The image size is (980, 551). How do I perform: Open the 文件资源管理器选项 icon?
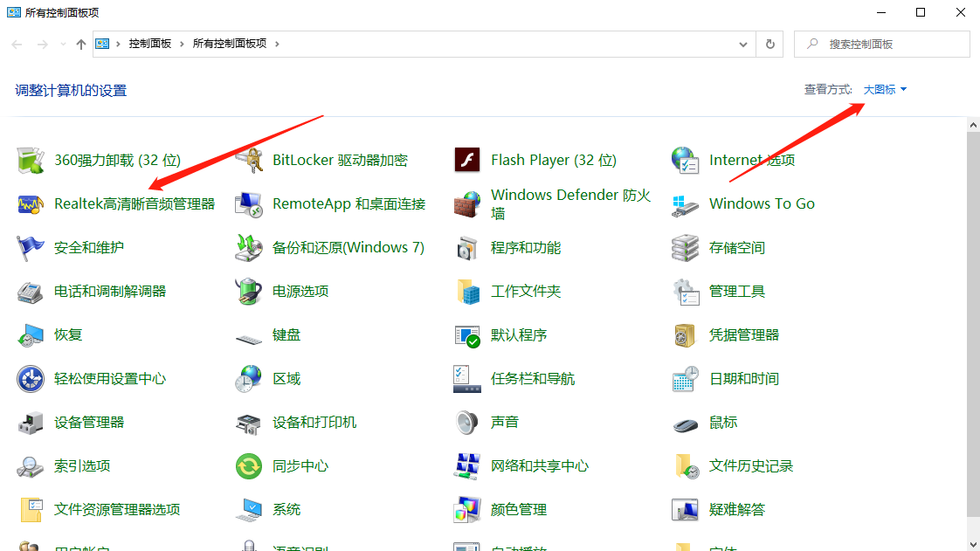tap(31, 510)
